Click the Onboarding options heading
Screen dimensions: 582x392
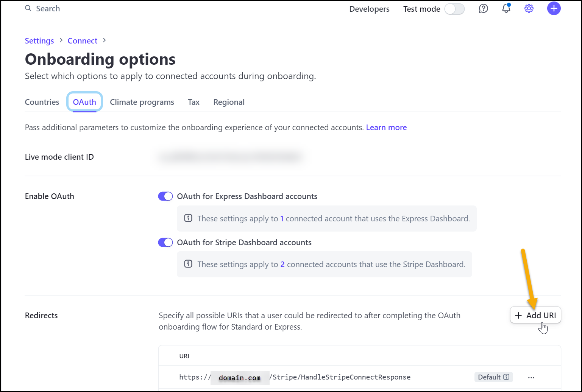pos(100,59)
